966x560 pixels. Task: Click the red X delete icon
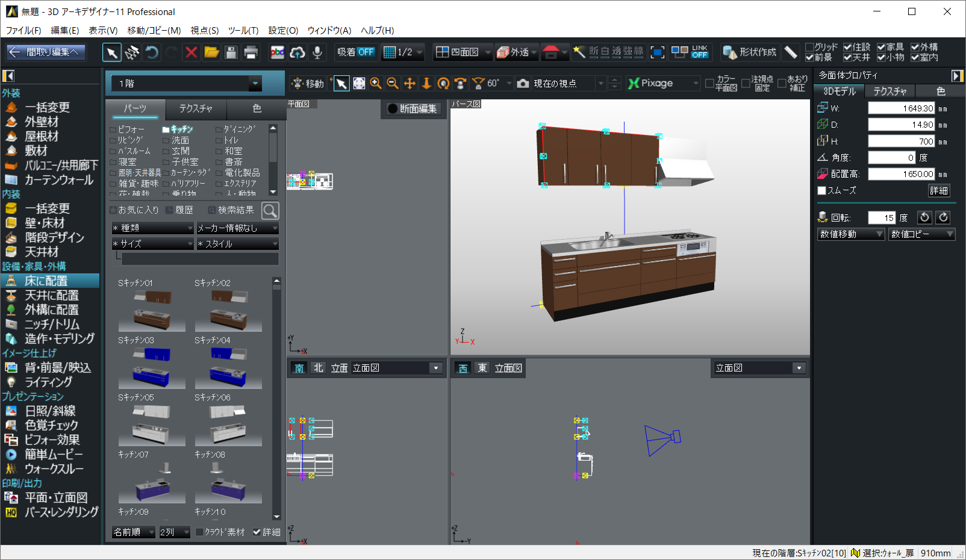click(x=192, y=52)
